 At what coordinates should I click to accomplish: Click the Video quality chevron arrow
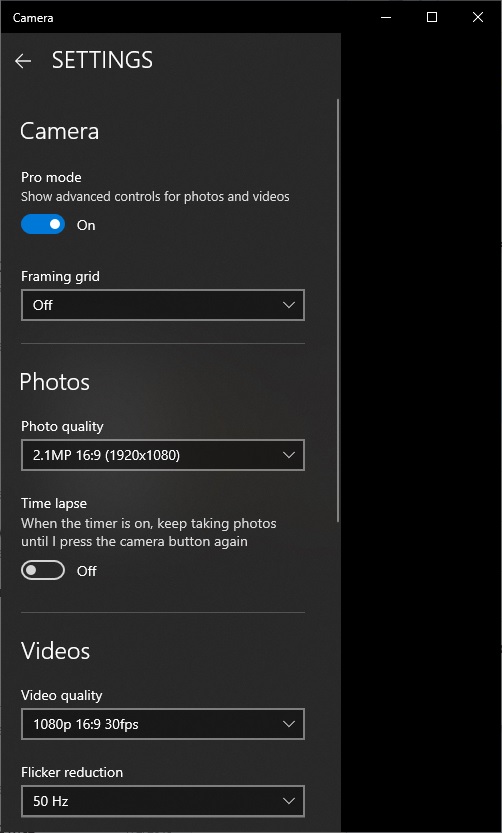click(289, 724)
